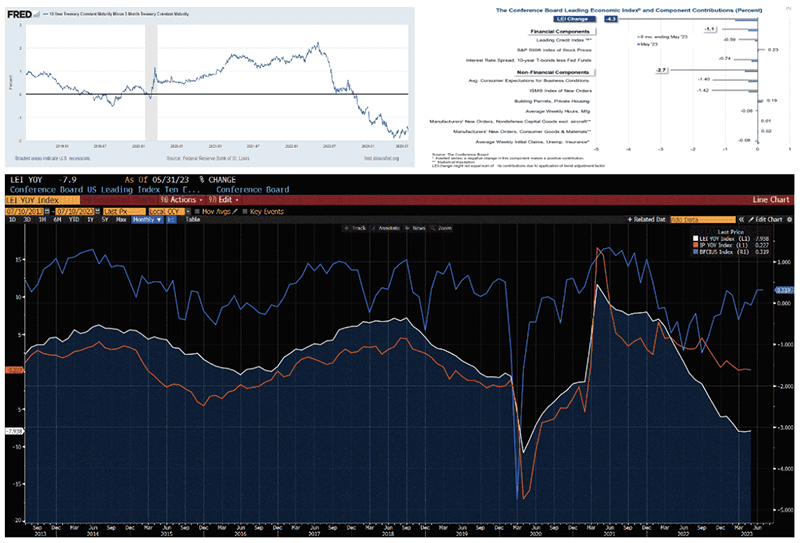Click the FRED logo

[x=19, y=14]
